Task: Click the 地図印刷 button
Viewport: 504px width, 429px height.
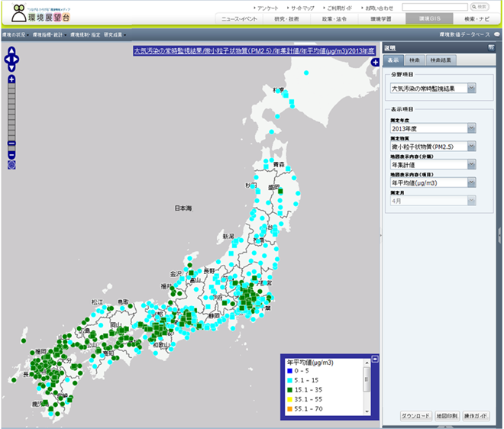Action: (446, 416)
